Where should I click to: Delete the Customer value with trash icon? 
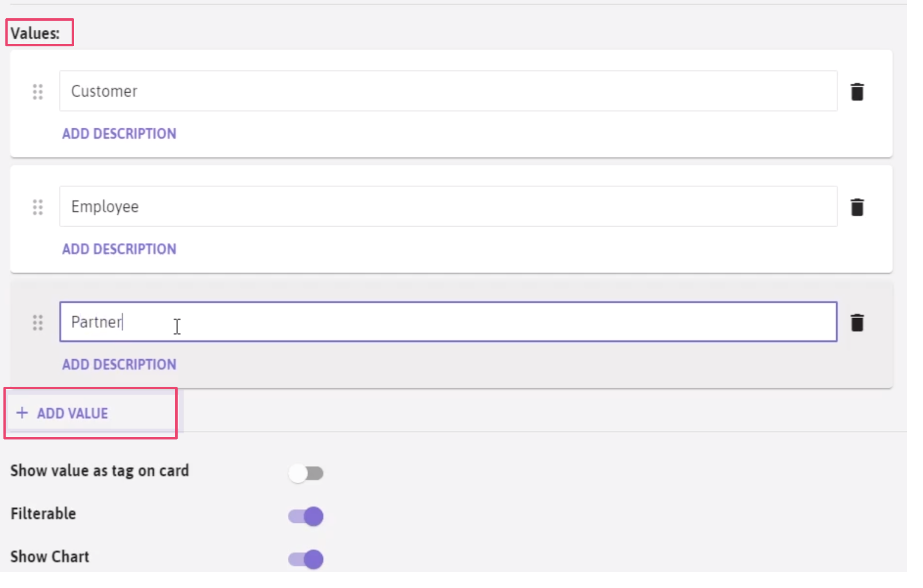point(857,92)
